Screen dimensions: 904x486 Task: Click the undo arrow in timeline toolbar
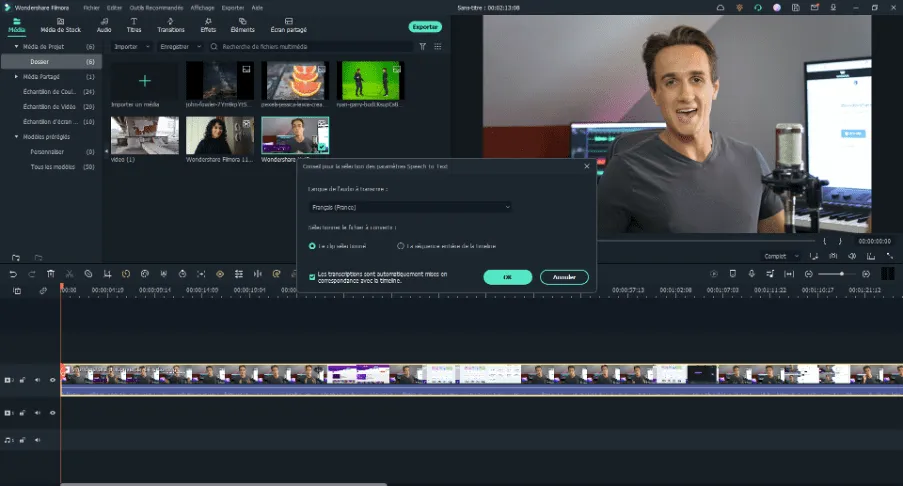coord(13,274)
